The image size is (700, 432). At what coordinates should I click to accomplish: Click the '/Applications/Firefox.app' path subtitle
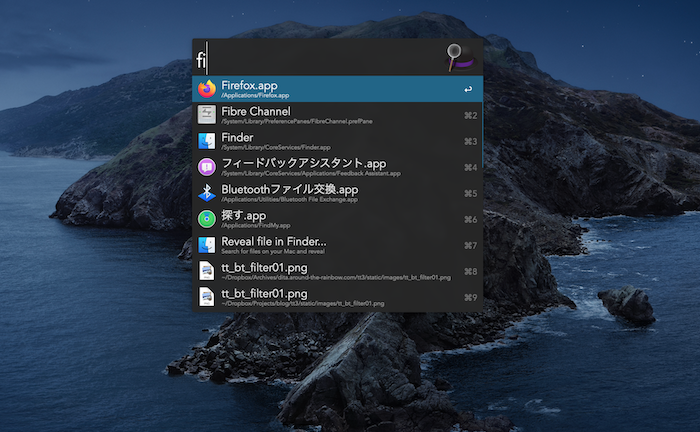[x=255, y=96]
